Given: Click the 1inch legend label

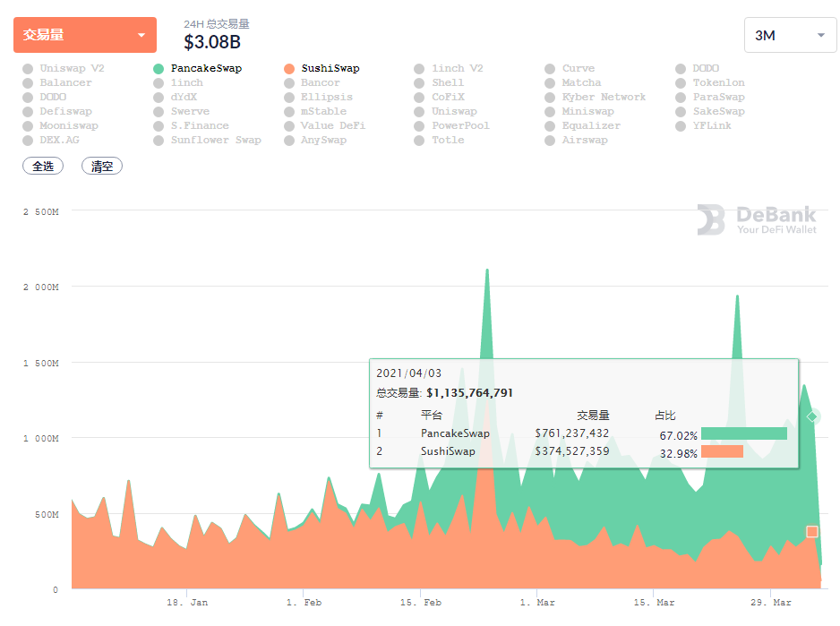Looking at the screenshot, I should tap(187, 83).
